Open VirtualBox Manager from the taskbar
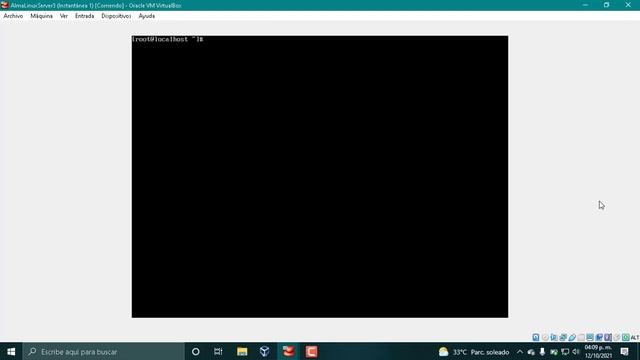This screenshot has height=360, width=640. [x=264, y=351]
